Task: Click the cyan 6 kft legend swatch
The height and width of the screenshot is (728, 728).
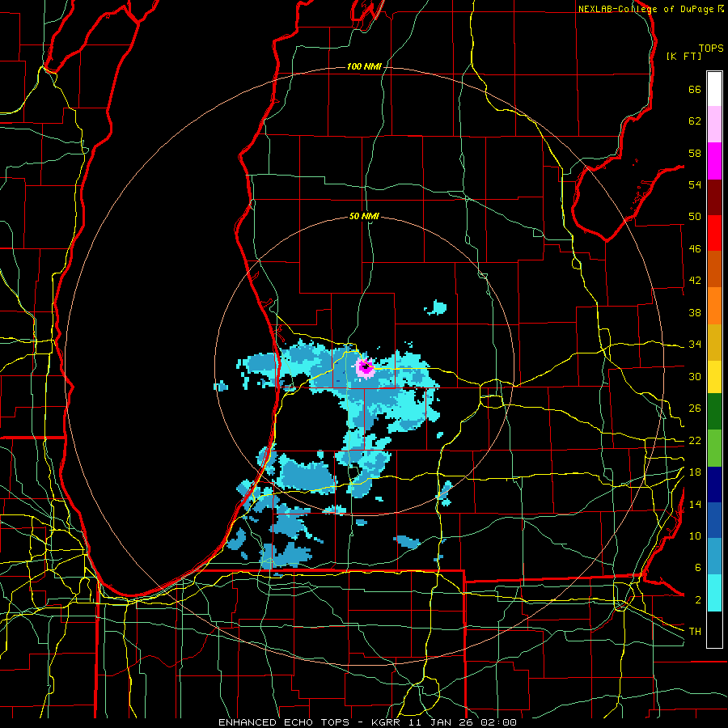Action: click(714, 593)
